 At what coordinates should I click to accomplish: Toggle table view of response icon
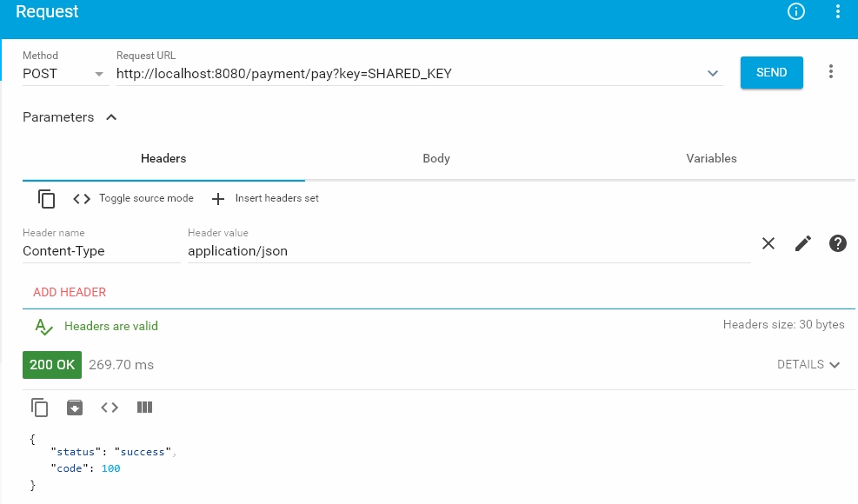144,408
